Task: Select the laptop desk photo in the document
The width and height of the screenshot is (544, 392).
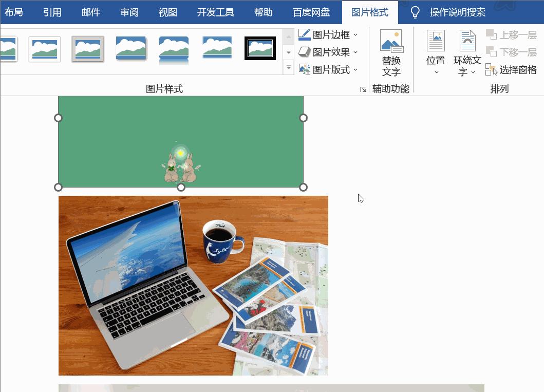Action: [x=193, y=285]
